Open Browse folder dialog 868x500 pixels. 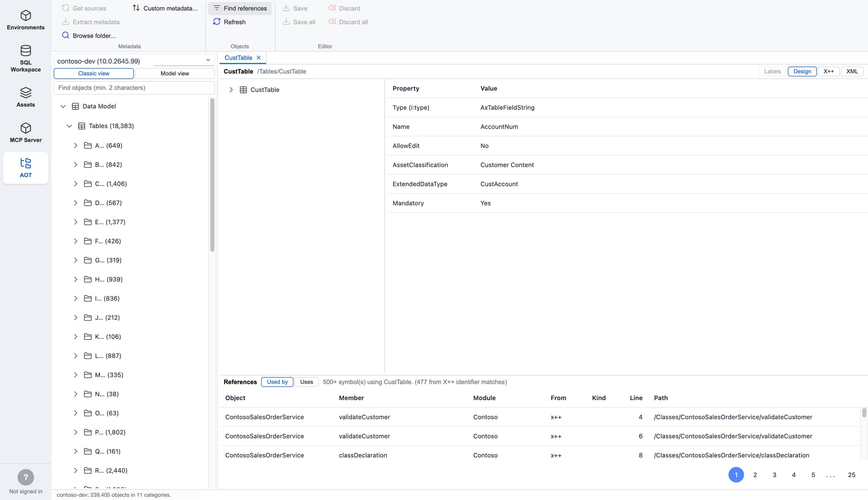point(89,36)
